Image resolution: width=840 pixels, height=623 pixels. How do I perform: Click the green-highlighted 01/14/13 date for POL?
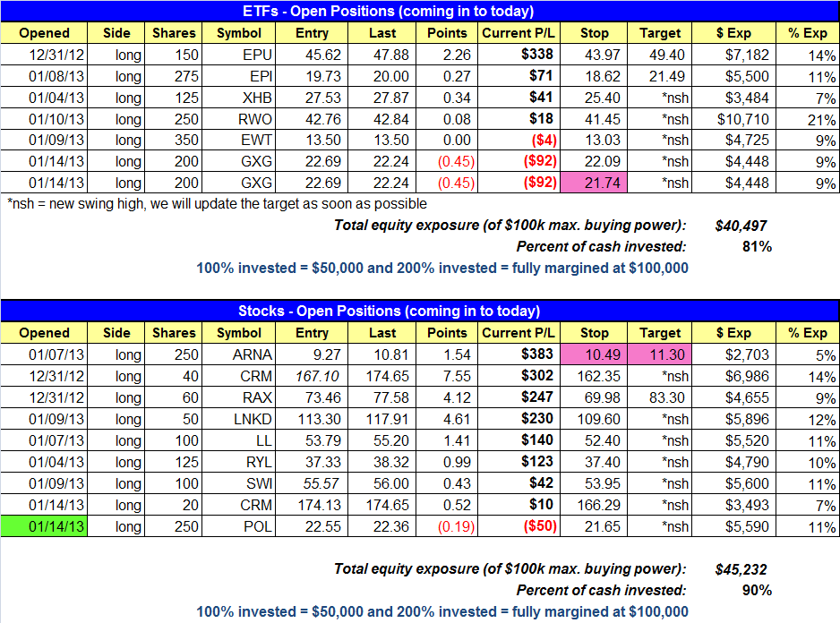(x=44, y=526)
